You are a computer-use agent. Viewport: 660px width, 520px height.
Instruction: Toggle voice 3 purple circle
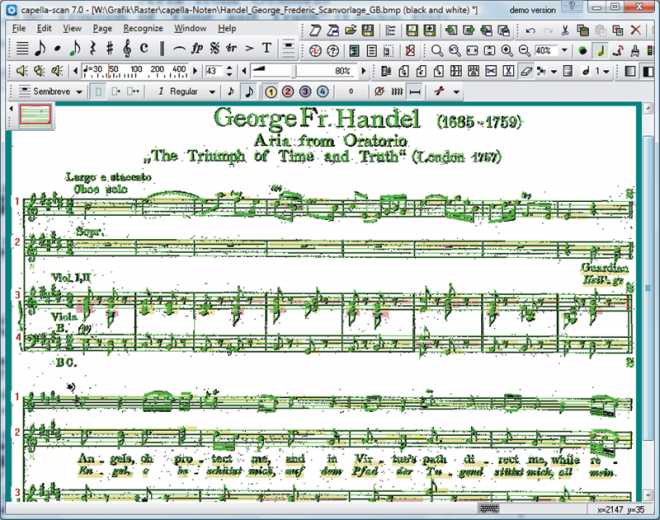coord(305,91)
